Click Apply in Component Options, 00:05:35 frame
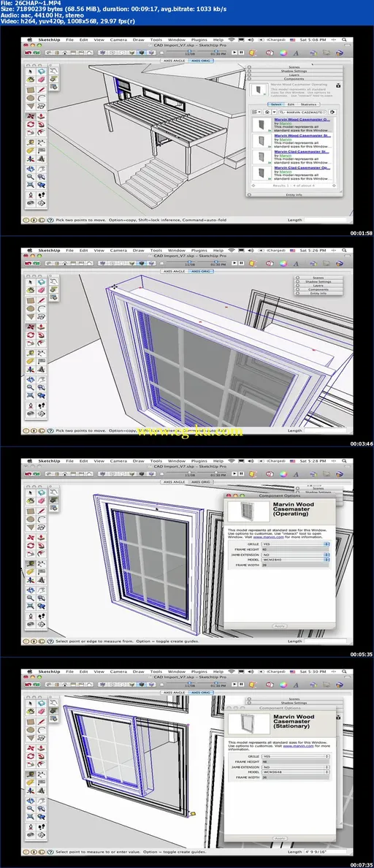This screenshot has width=374, height=868. 280,626
